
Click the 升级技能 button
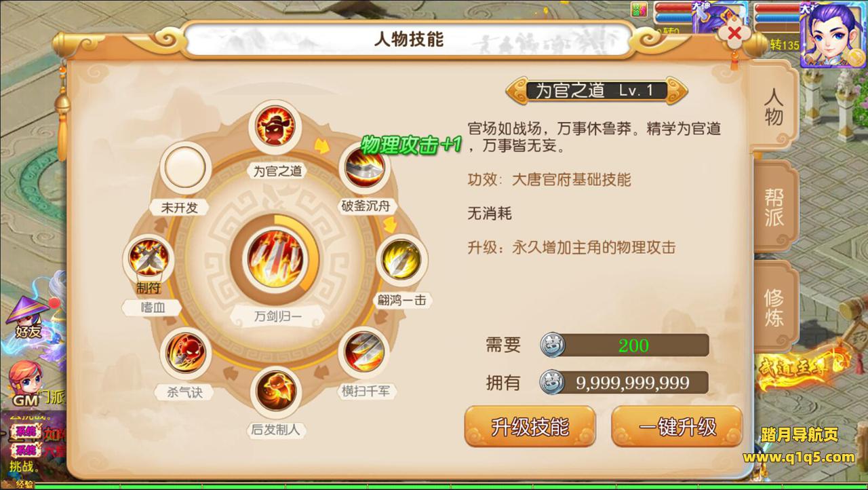pyautogui.click(x=530, y=428)
